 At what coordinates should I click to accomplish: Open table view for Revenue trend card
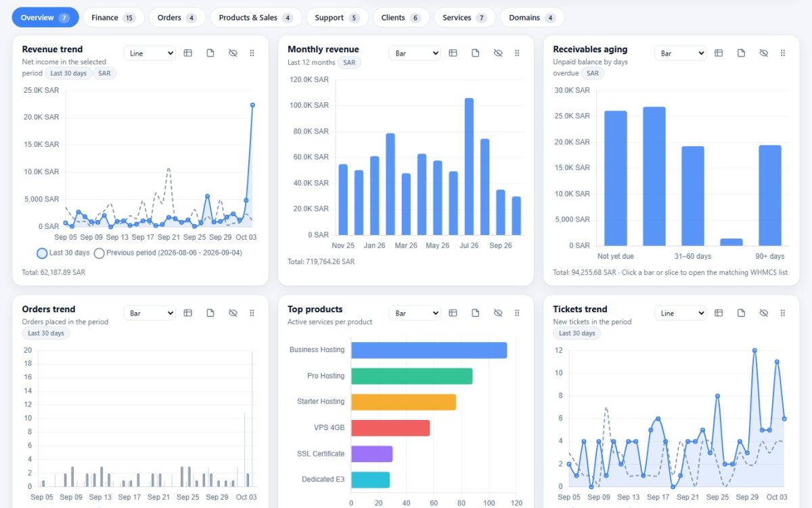click(x=188, y=53)
